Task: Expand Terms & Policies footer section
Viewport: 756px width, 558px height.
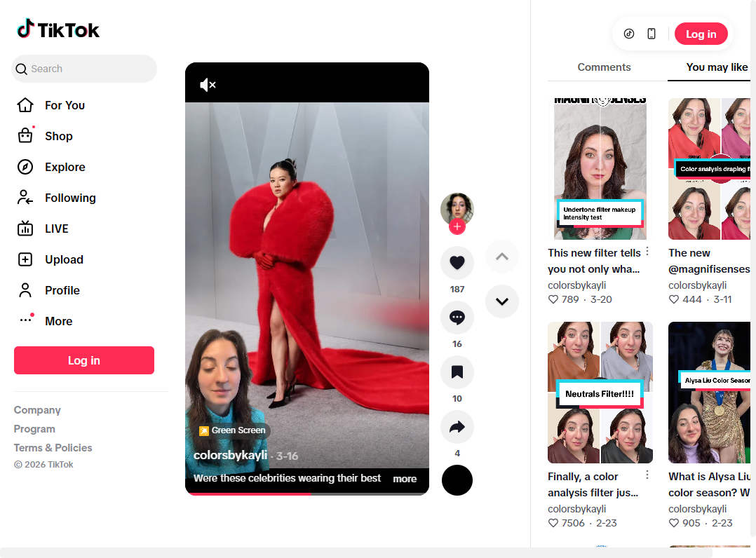Action: click(x=53, y=448)
